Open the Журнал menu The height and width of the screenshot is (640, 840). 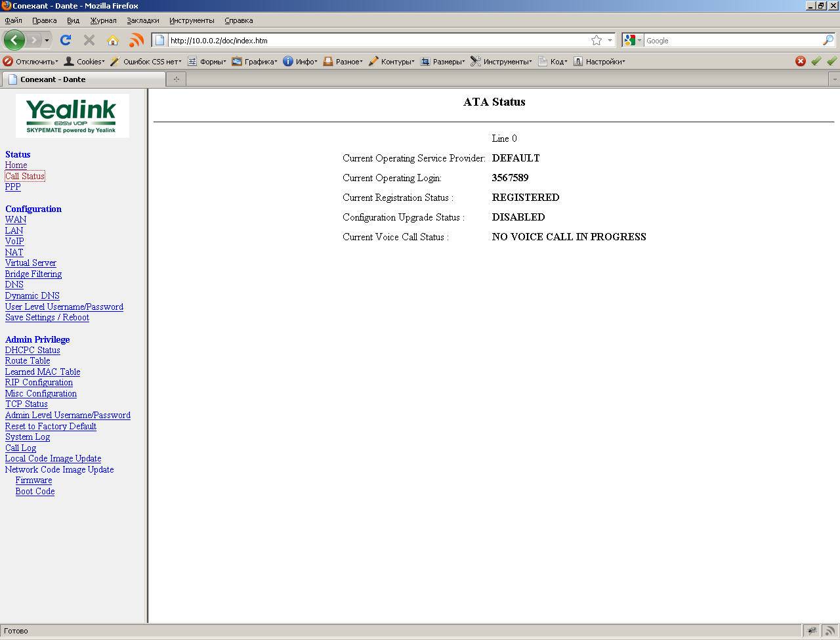pos(104,20)
